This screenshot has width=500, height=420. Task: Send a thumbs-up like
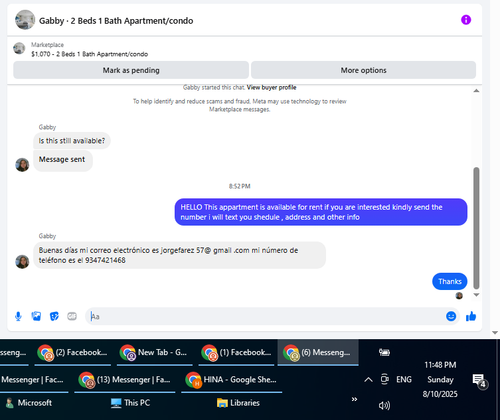(x=471, y=316)
